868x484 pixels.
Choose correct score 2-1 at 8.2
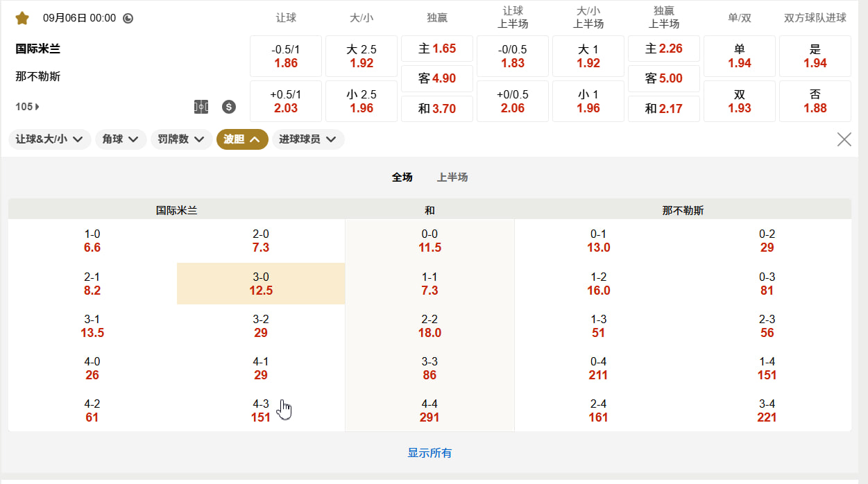(x=92, y=284)
